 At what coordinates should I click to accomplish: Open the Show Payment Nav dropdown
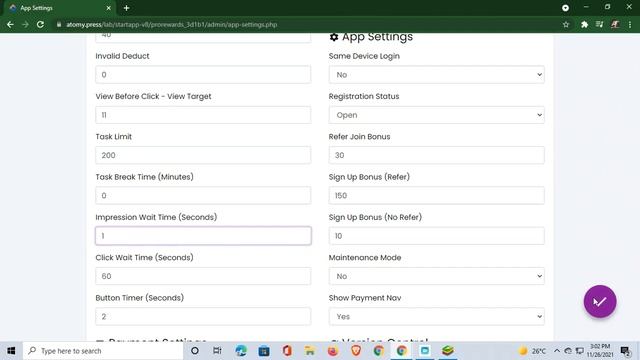(x=436, y=316)
